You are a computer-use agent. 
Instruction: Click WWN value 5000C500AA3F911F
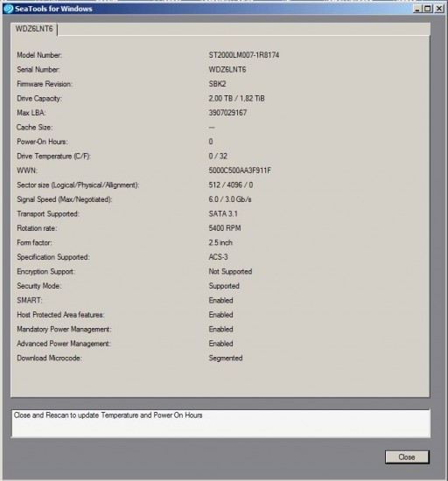[x=240, y=171]
